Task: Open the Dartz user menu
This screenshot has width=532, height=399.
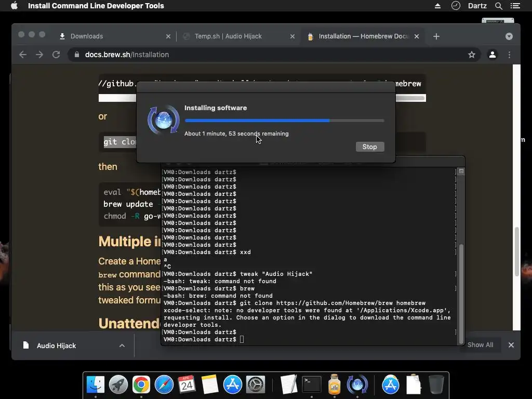Action: click(477, 6)
